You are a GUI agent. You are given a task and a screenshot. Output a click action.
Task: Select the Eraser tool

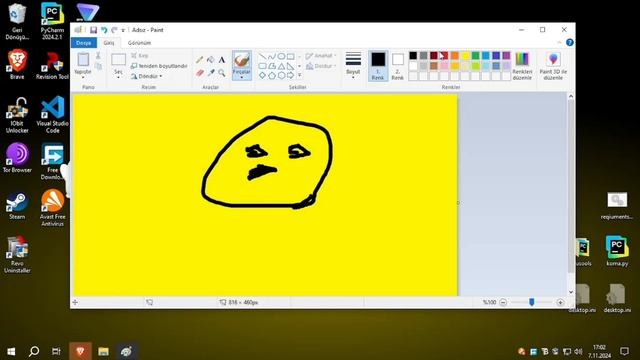coord(200,73)
